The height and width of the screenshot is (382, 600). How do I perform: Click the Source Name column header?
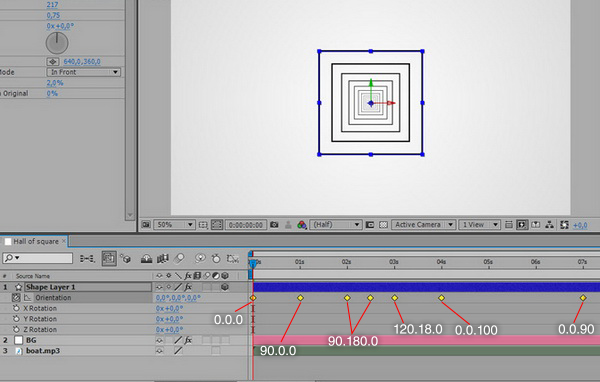[x=33, y=276]
